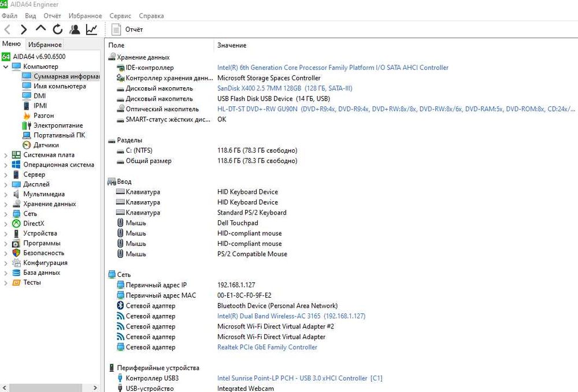
Task: Collapse the Компьютер tree node
Action: tap(6, 66)
